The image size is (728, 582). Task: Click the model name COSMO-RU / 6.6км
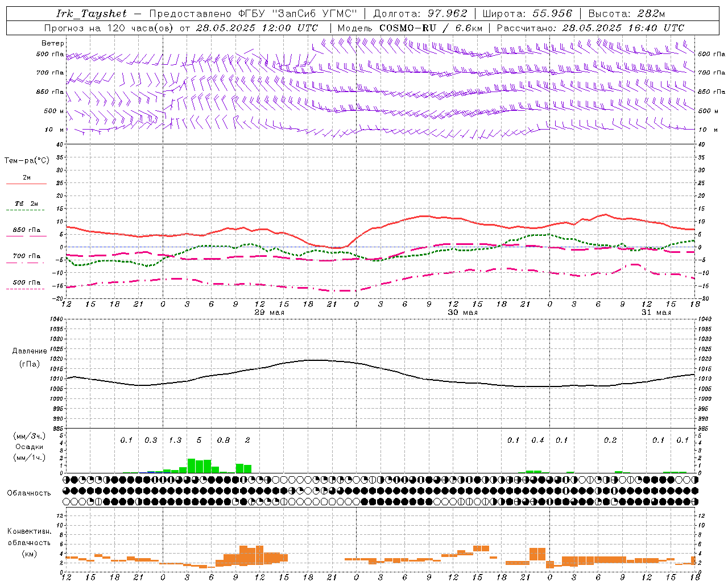(x=431, y=28)
